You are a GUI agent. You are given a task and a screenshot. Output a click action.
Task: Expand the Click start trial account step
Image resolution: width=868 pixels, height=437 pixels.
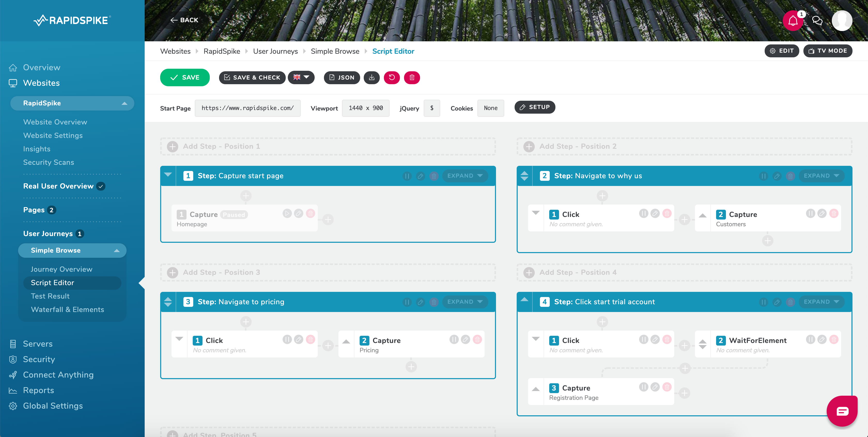(822, 302)
